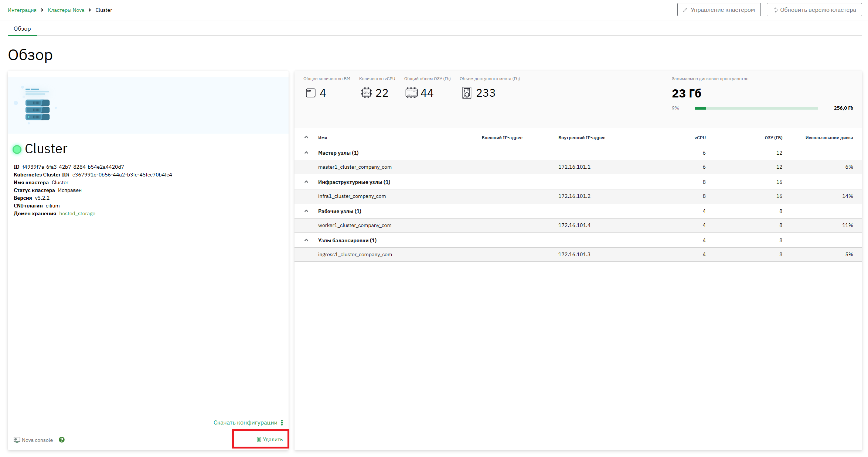Collapse all groups via header chevron
The image size is (868, 457).
[x=306, y=137]
